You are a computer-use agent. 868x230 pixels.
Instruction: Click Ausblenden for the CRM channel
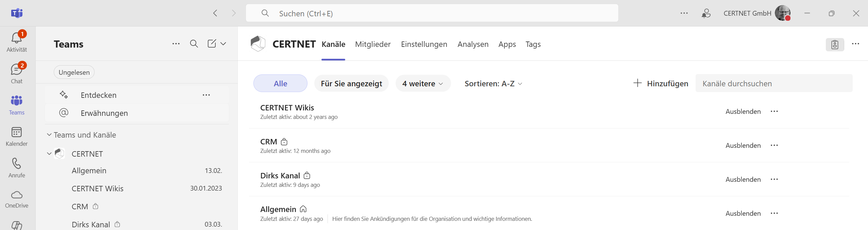point(743,145)
